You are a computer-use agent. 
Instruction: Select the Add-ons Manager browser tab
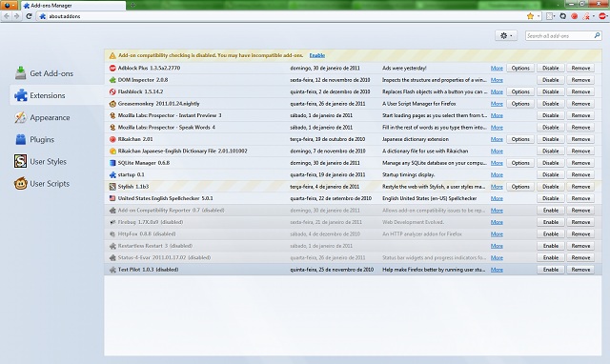pyautogui.click(x=72, y=6)
